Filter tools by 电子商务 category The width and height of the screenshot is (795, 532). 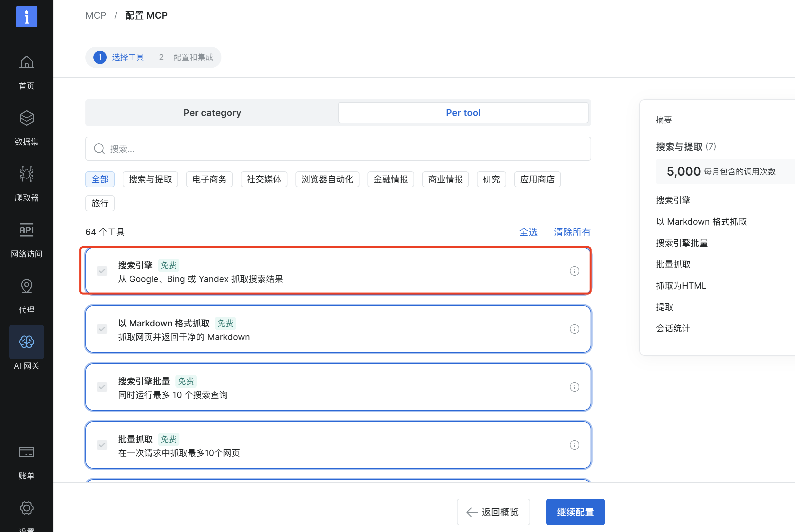209,179
